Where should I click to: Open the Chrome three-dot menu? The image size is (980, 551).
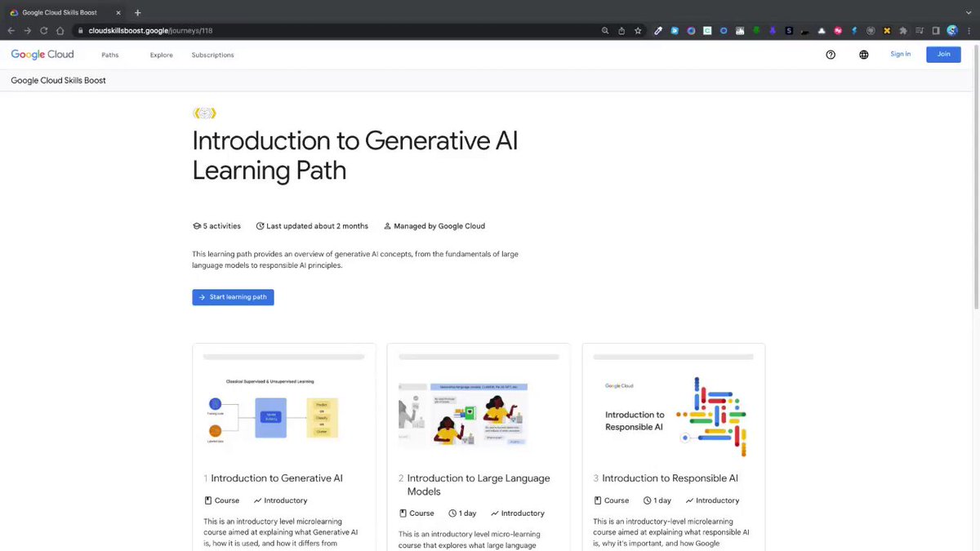pos(969,30)
